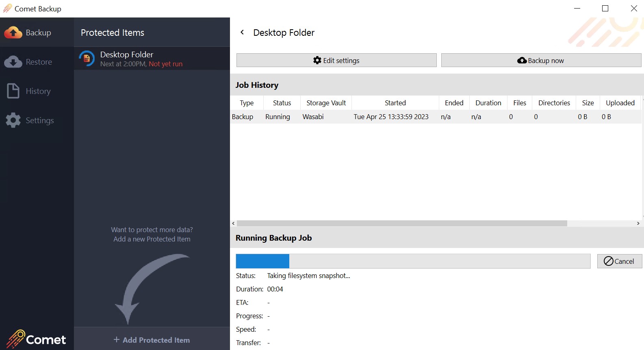Click the Comet Backup title bar app icon
Image resolution: width=644 pixels, height=350 pixels.
tap(7, 9)
